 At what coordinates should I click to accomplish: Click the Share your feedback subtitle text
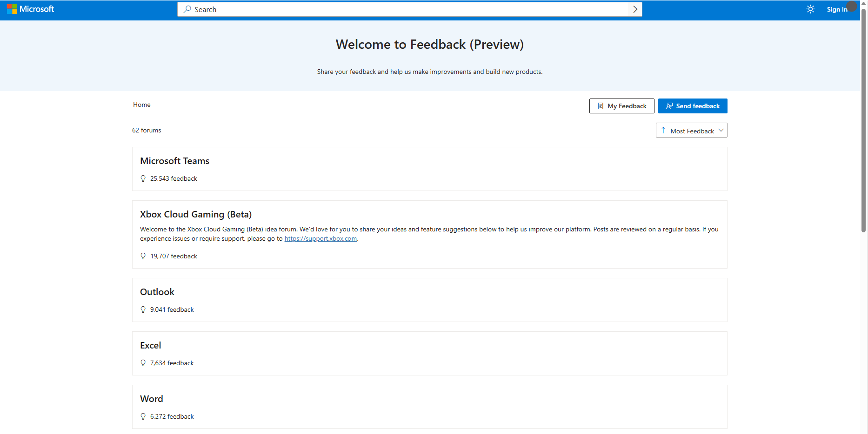tap(430, 72)
